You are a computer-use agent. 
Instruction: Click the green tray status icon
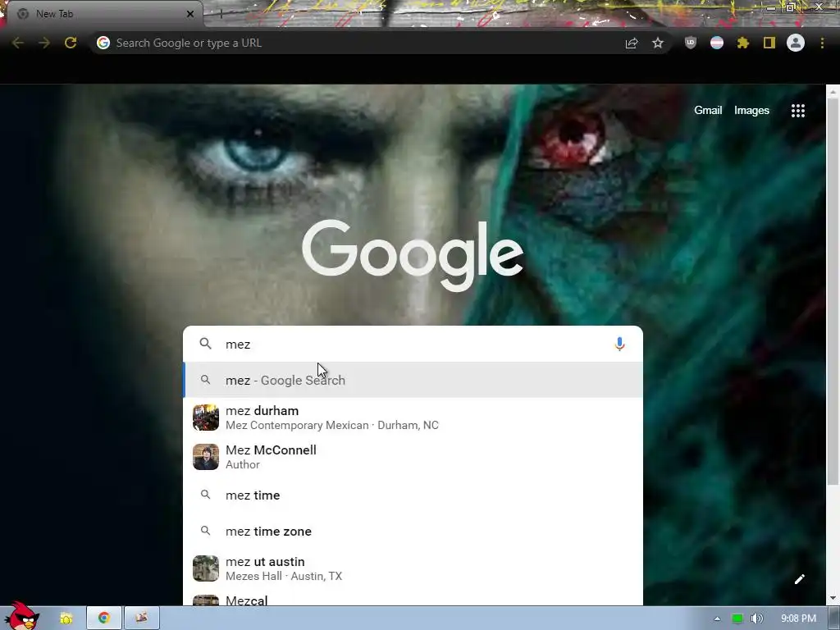pos(737,619)
